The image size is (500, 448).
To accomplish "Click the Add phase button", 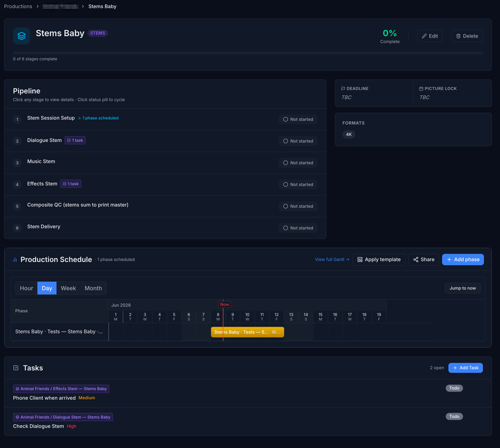I will click(463, 260).
